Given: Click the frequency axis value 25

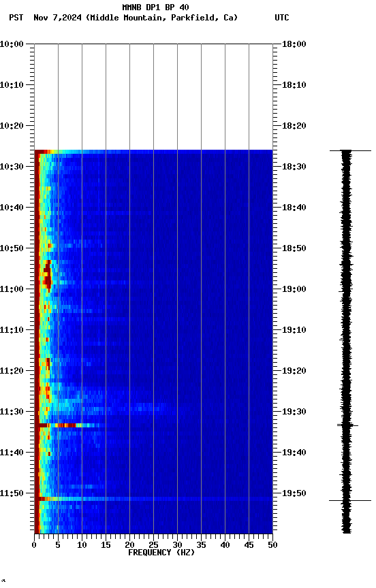Looking at the screenshot, I should pyautogui.click(x=153, y=545).
